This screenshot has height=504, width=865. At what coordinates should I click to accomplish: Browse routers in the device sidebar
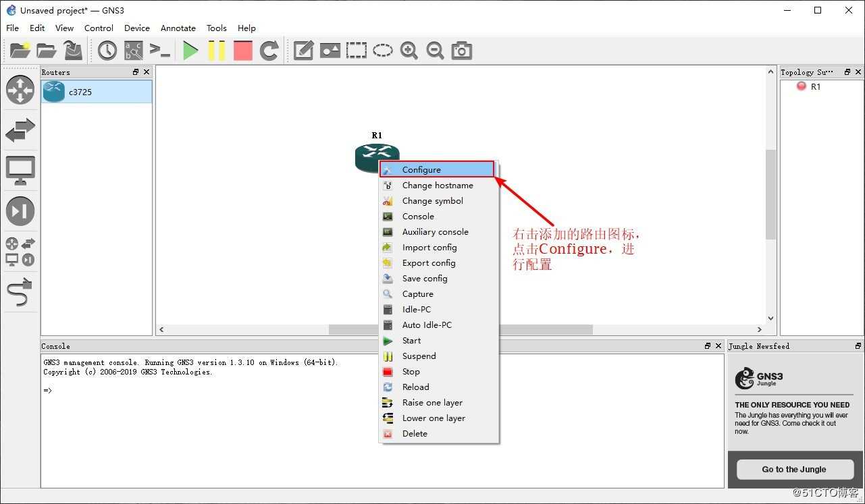(20, 90)
